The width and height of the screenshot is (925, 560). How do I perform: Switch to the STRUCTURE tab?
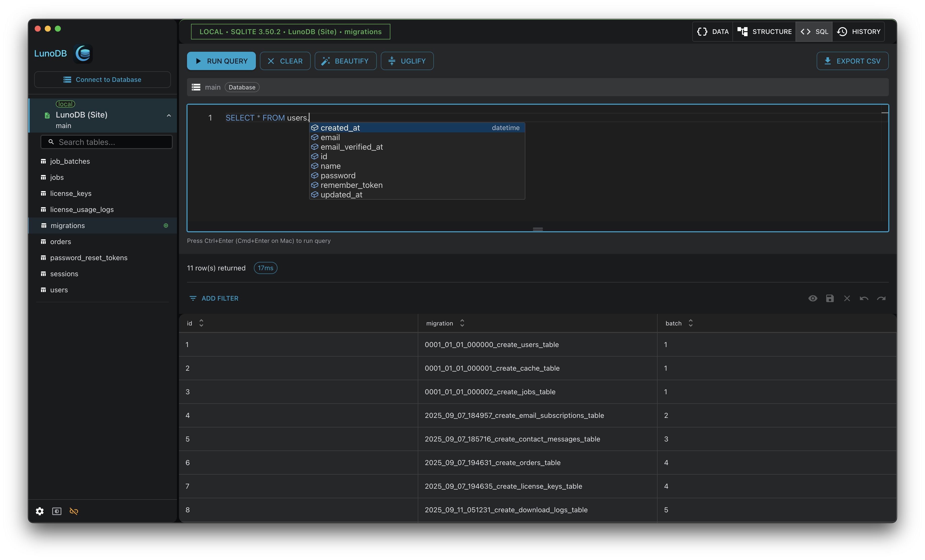(x=764, y=31)
